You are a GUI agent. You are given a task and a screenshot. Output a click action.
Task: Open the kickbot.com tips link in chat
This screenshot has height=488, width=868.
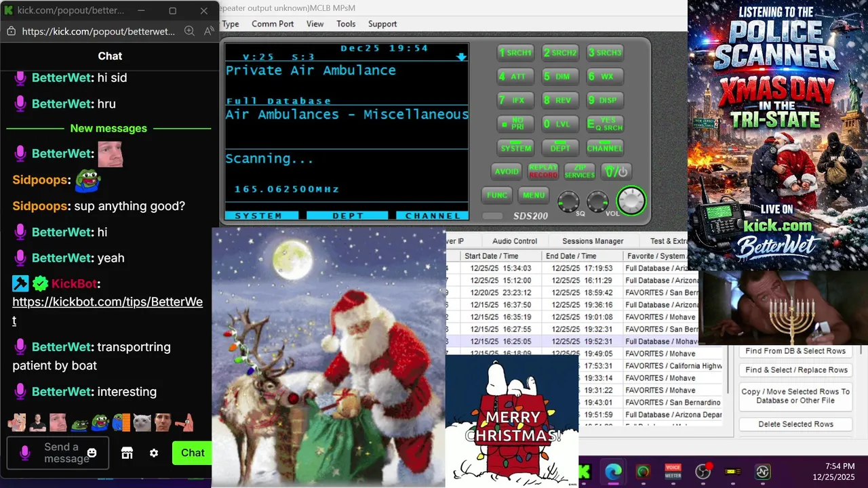tap(107, 311)
